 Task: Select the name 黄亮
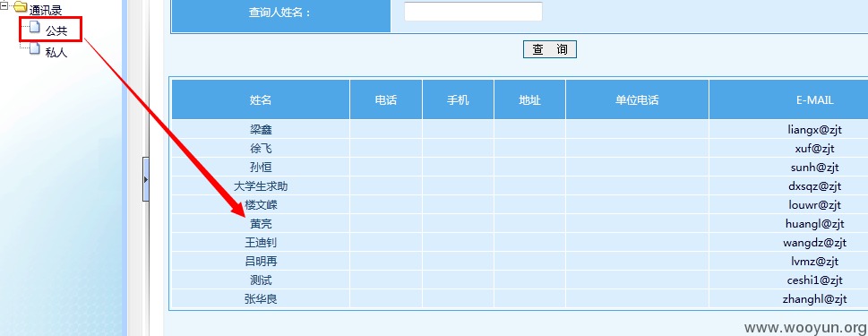tap(261, 224)
